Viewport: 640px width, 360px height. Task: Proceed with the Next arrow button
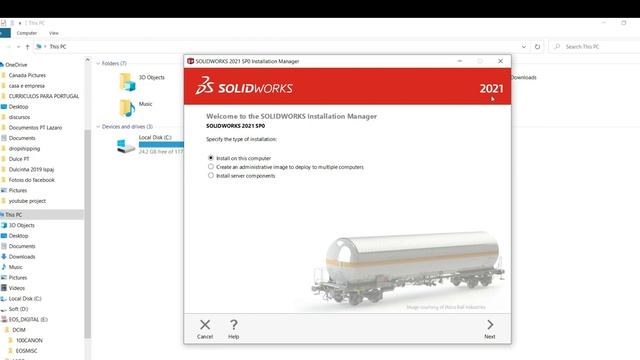(x=490, y=329)
